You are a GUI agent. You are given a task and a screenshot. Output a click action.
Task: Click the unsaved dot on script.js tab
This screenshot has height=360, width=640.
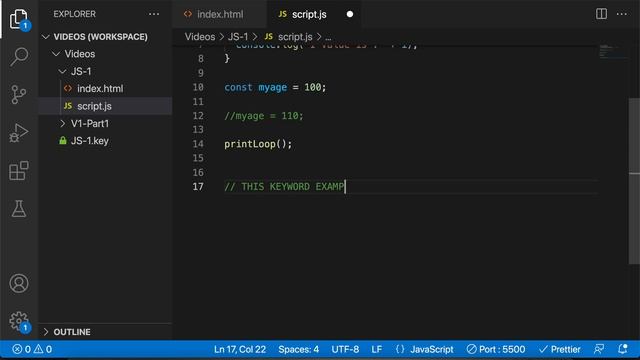(x=350, y=14)
